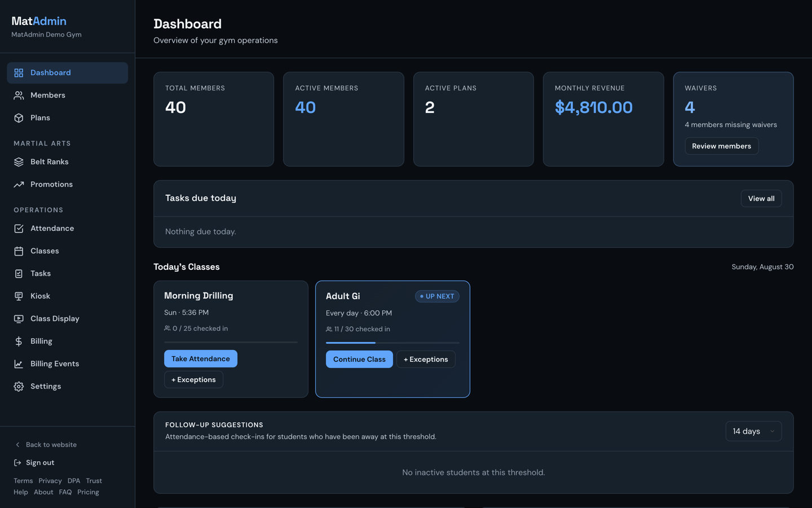Click the Kiosk monitor icon
This screenshot has height=508, width=812.
click(x=19, y=296)
